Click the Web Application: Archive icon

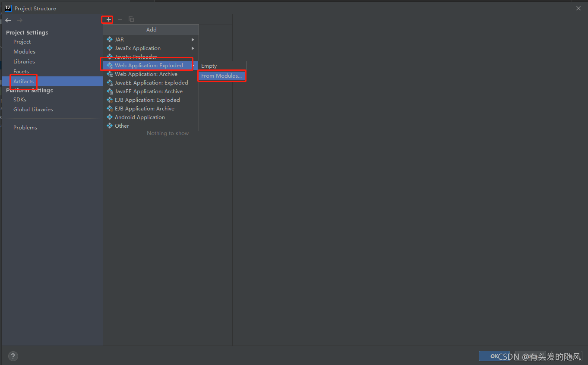pyautogui.click(x=110, y=74)
